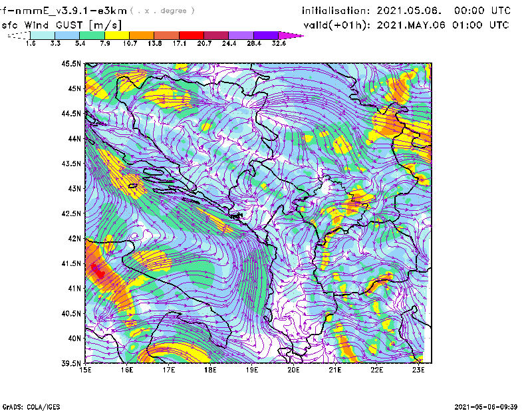
Task: Click the dashed white arrow at colorbar start
Action: pyautogui.click(x=19, y=35)
